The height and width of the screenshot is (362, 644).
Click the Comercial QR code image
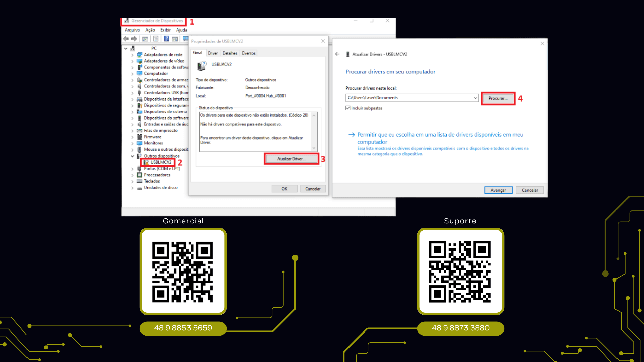click(x=183, y=271)
